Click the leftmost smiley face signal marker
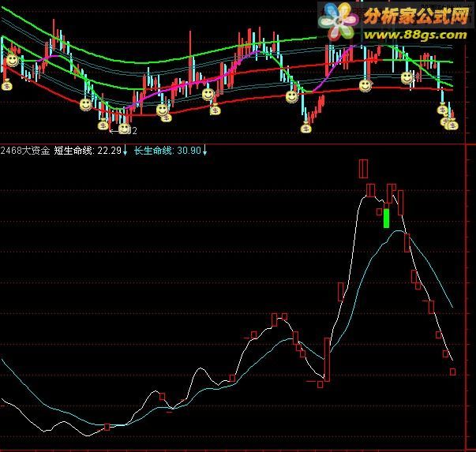476x452 pixels. 13,61
